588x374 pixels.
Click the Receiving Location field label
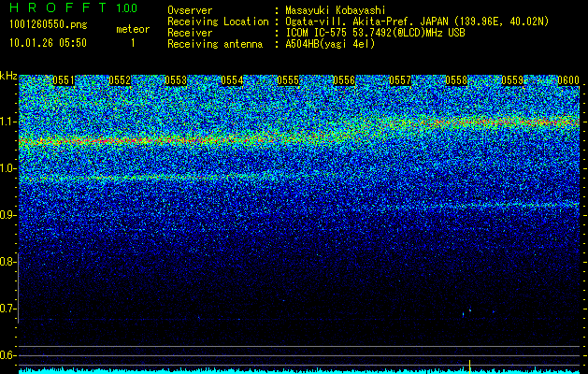click(x=218, y=22)
